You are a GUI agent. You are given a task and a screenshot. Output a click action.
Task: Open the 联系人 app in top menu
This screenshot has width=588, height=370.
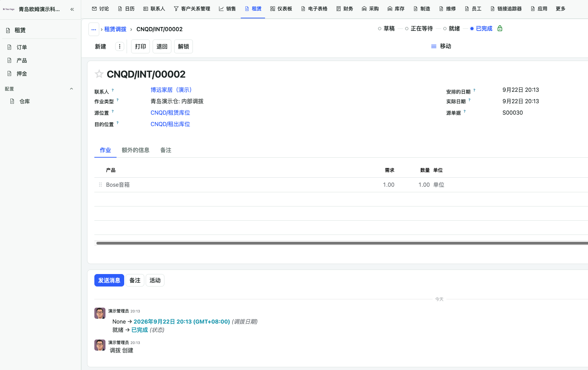pyautogui.click(x=154, y=9)
